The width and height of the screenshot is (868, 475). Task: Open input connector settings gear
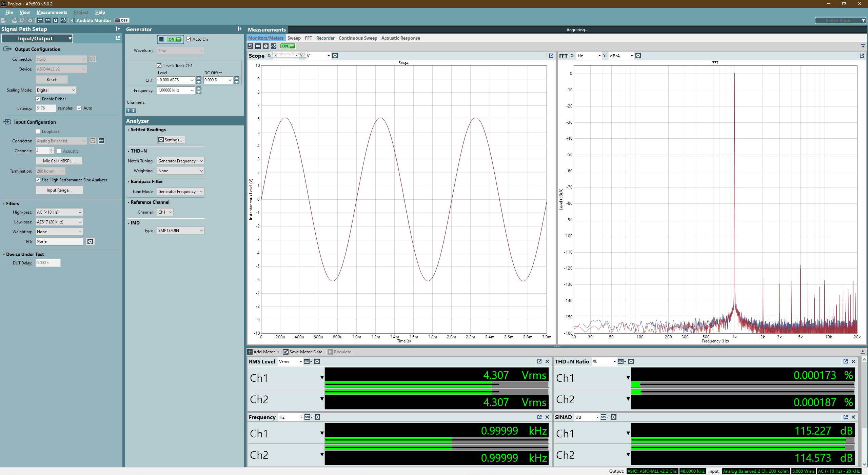[x=93, y=141]
